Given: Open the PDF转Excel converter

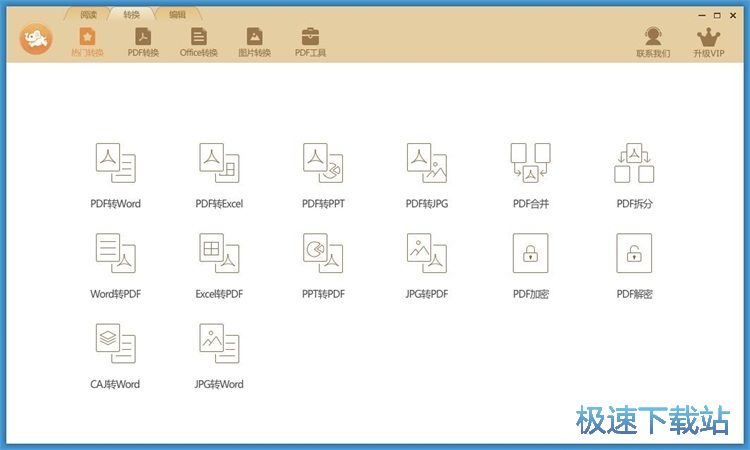Looking at the screenshot, I should [219, 175].
